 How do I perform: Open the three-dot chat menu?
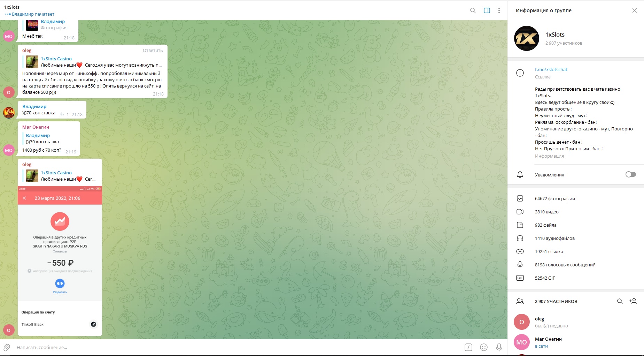(499, 10)
